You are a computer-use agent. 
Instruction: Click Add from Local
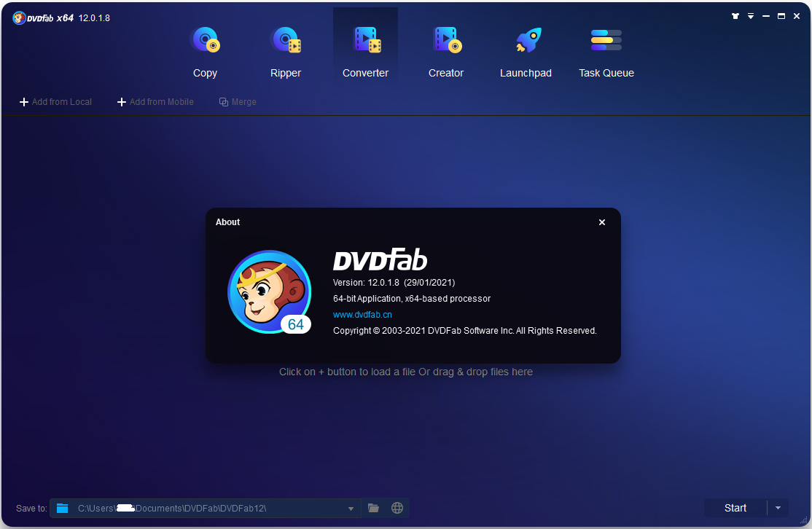(x=55, y=102)
